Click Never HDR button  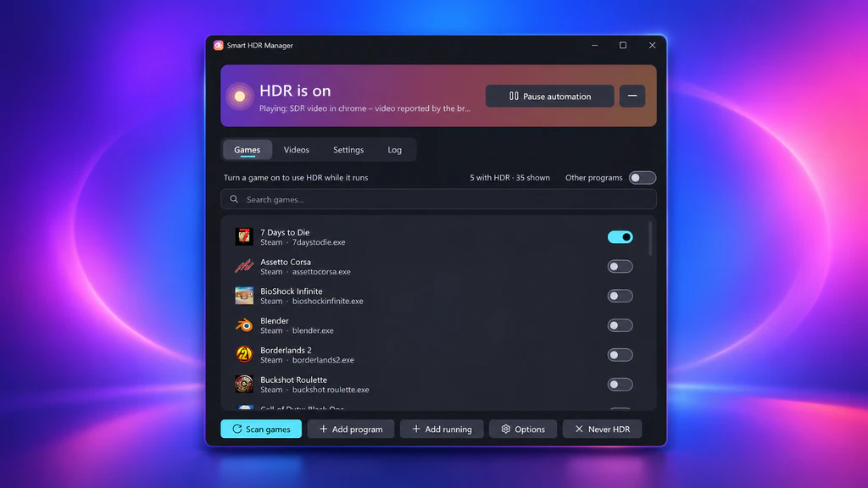click(603, 429)
